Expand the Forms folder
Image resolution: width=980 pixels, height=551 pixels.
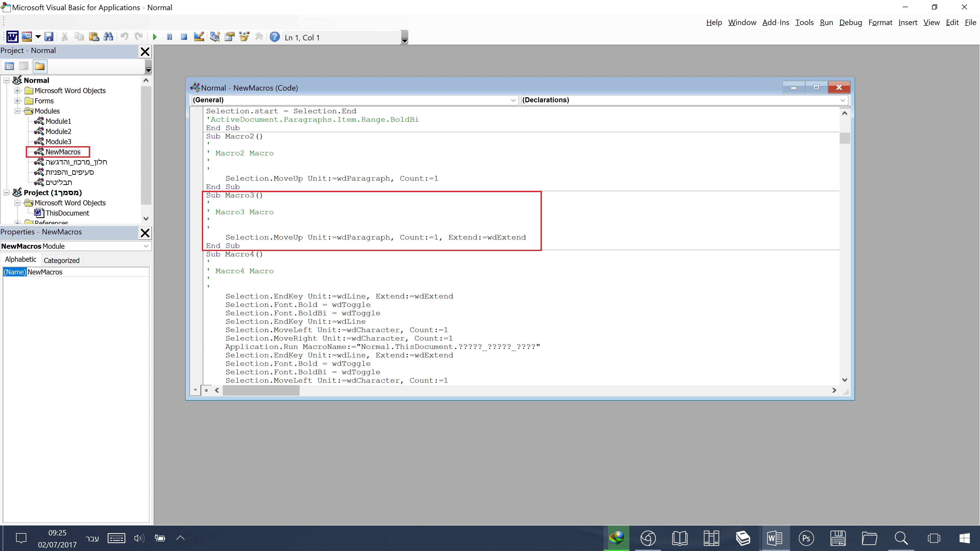pos(18,101)
